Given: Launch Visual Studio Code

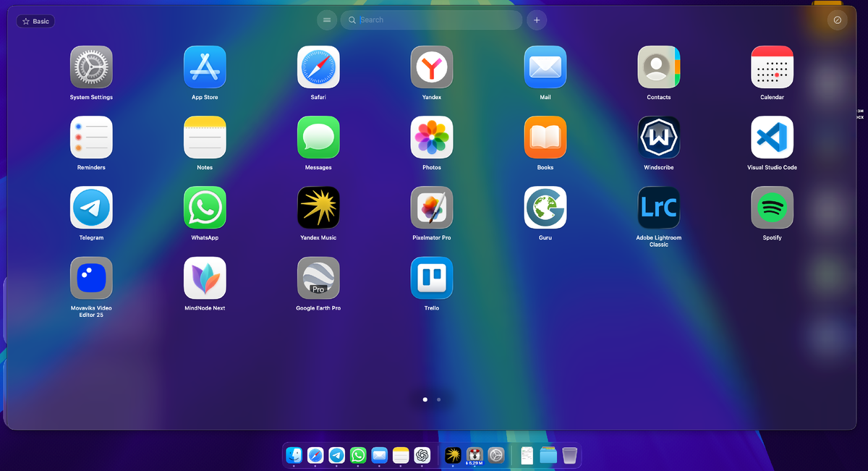Looking at the screenshot, I should pos(773,137).
